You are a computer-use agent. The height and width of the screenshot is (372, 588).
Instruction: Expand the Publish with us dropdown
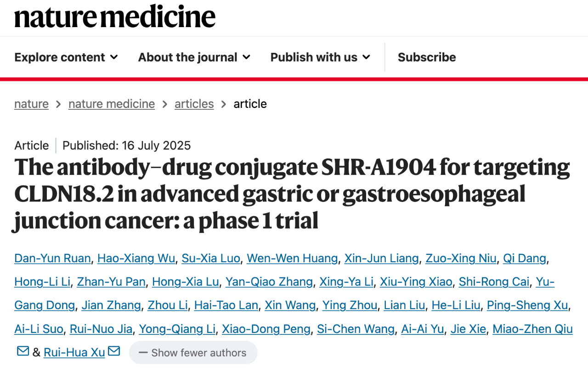(320, 57)
